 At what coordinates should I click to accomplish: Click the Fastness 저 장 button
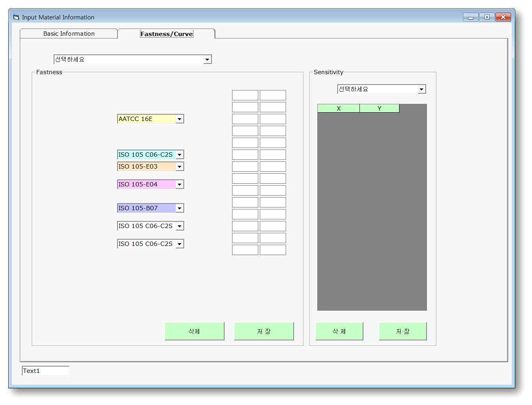tap(264, 331)
